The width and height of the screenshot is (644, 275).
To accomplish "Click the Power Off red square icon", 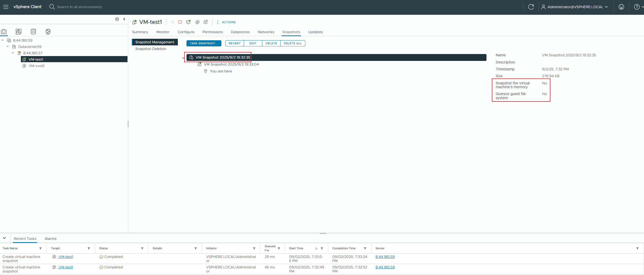I will pos(180,22).
